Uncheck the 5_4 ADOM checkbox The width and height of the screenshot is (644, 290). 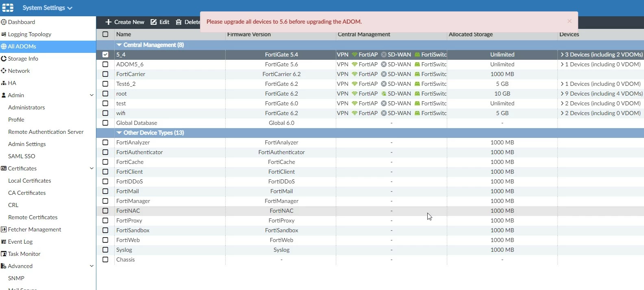pos(105,55)
